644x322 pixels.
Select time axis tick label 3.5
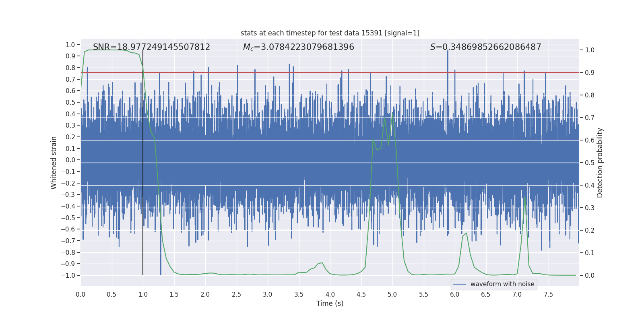(299, 294)
